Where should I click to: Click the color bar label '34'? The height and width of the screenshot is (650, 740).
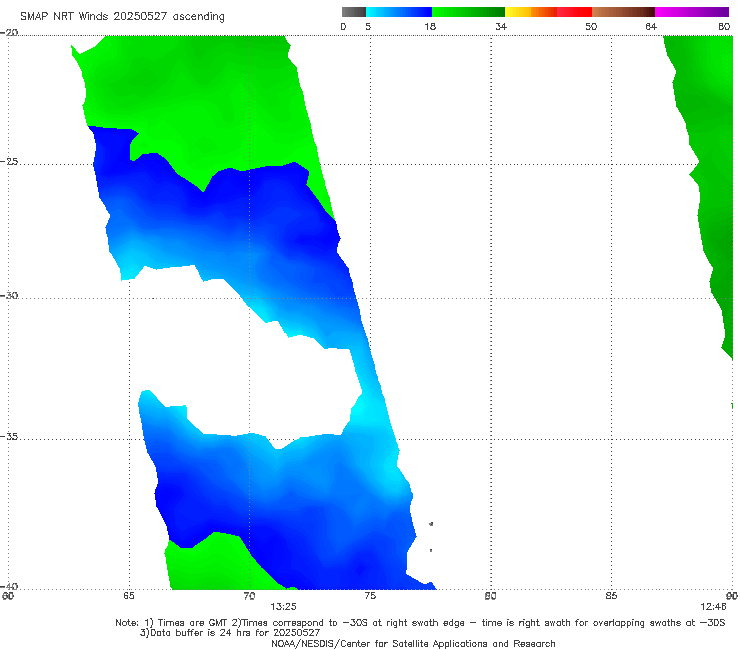pos(501,27)
